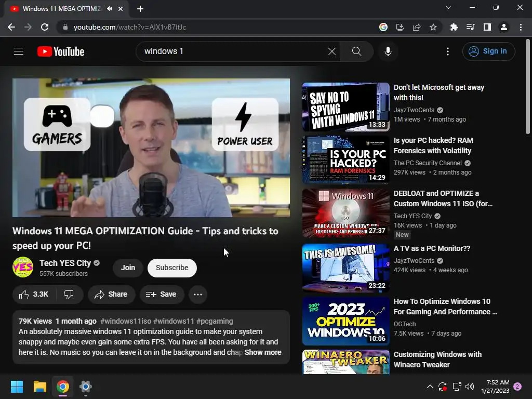Open Settings gear in the taskbar

point(86,387)
